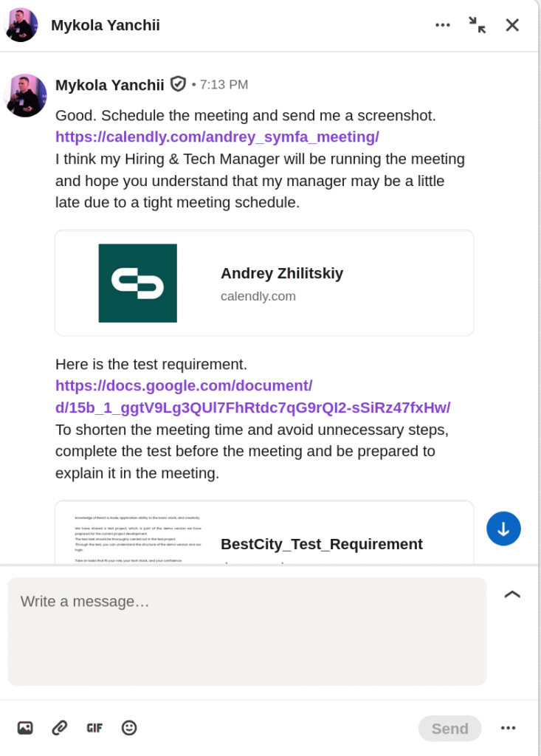This screenshot has width=541, height=756.
Task: Click the verified shield badge beside sender name
Action: pyautogui.click(x=178, y=84)
